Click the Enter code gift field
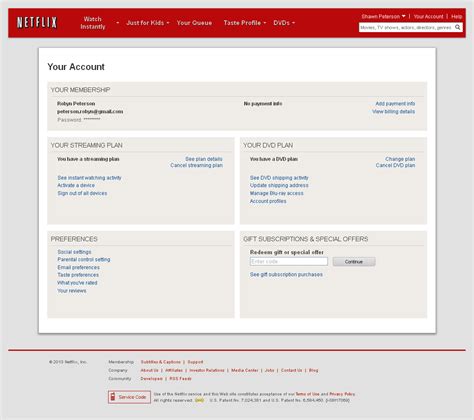The height and width of the screenshot is (420, 474). (289, 262)
